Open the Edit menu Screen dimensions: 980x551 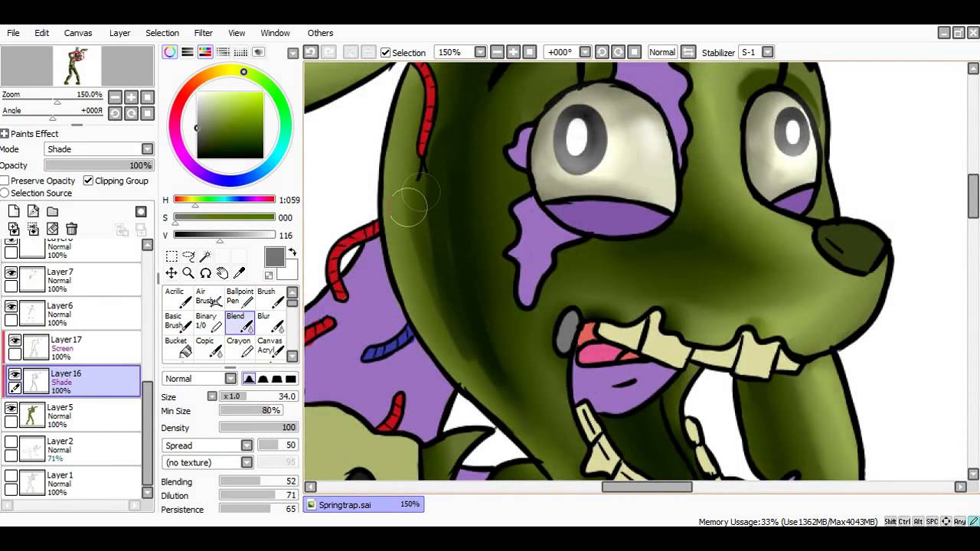tap(41, 33)
